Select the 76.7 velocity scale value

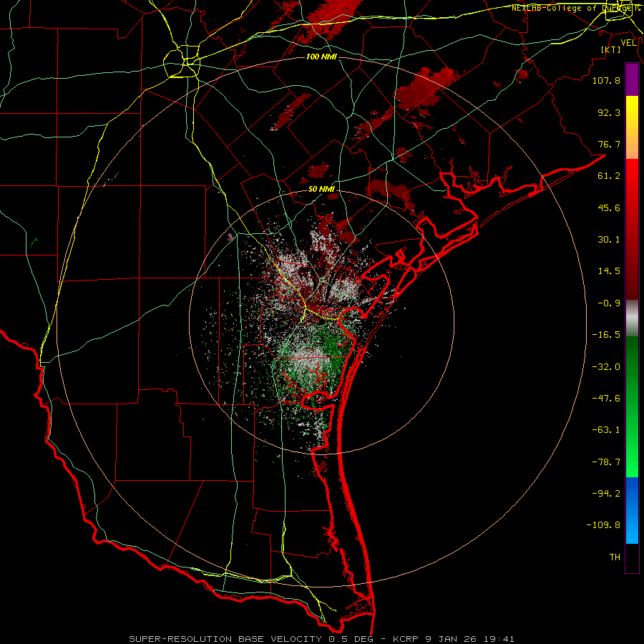click(x=609, y=144)
